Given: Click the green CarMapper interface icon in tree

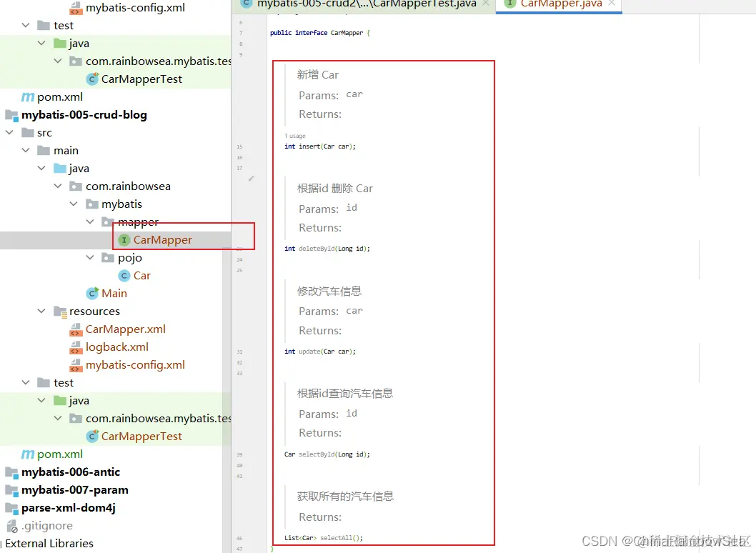Looking at the screenshot, I should coord(124,239).
